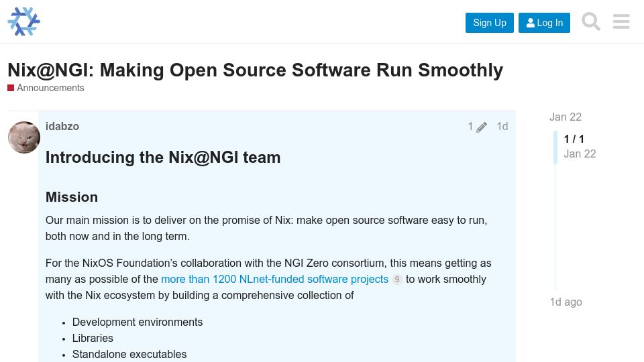Image resolution: width=644 pixels, height=362 pixels.
Task: Open the search magnifier icon
Action: (590, 21)
